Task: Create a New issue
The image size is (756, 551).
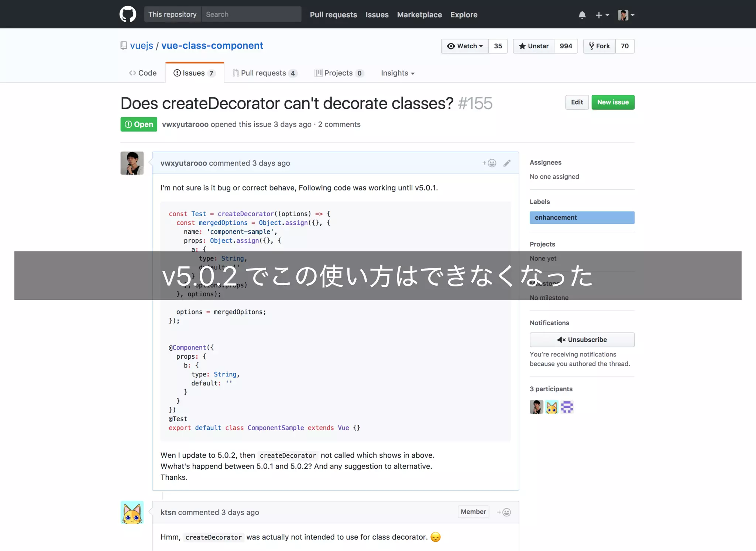Action: (613, 102)
